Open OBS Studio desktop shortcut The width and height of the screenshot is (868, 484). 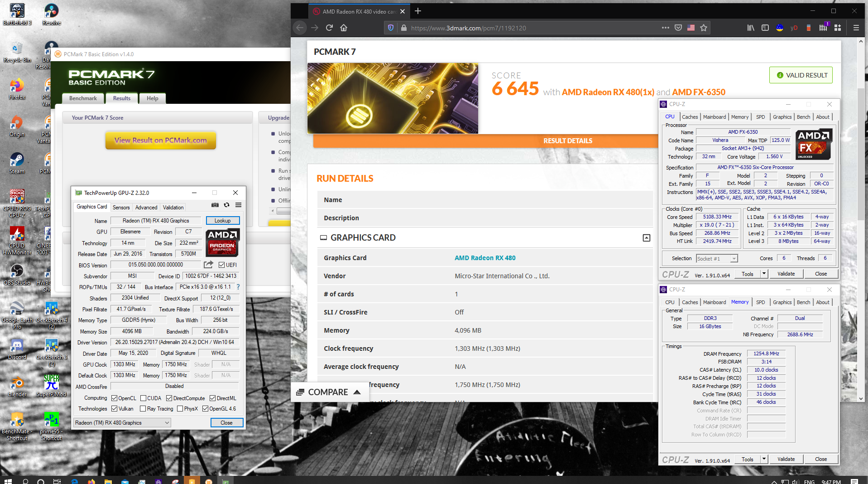pyautogui.click(x=17, y=275)
